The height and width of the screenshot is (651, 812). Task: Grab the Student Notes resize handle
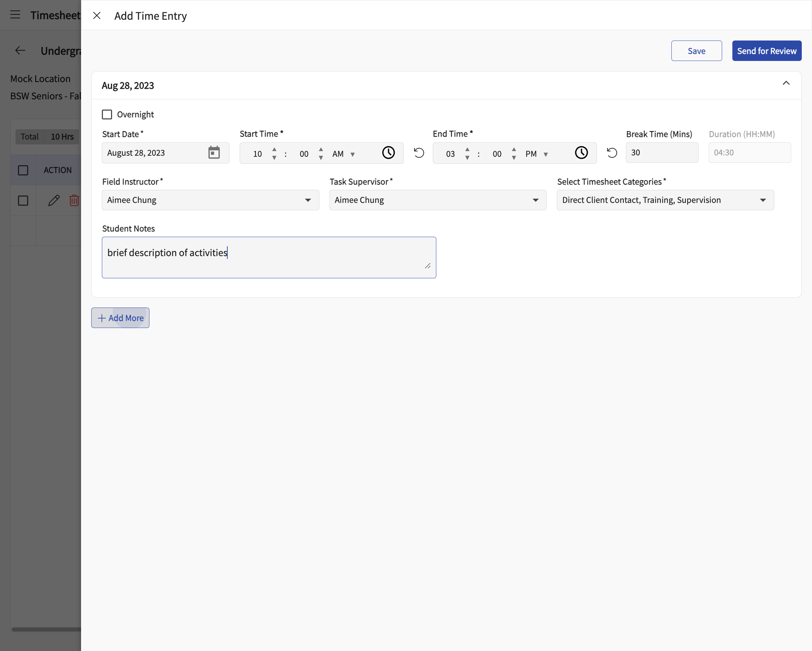point(428,266)
